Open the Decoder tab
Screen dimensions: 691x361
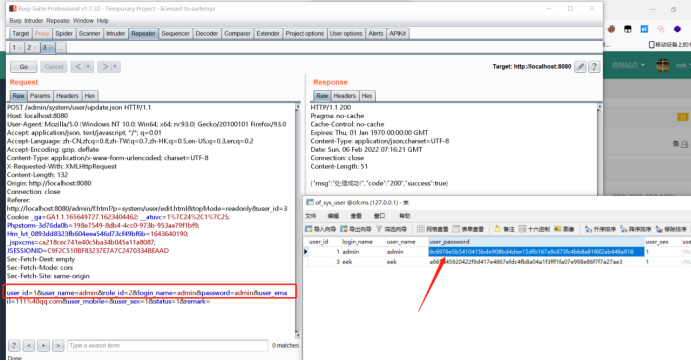click(207, 33)
